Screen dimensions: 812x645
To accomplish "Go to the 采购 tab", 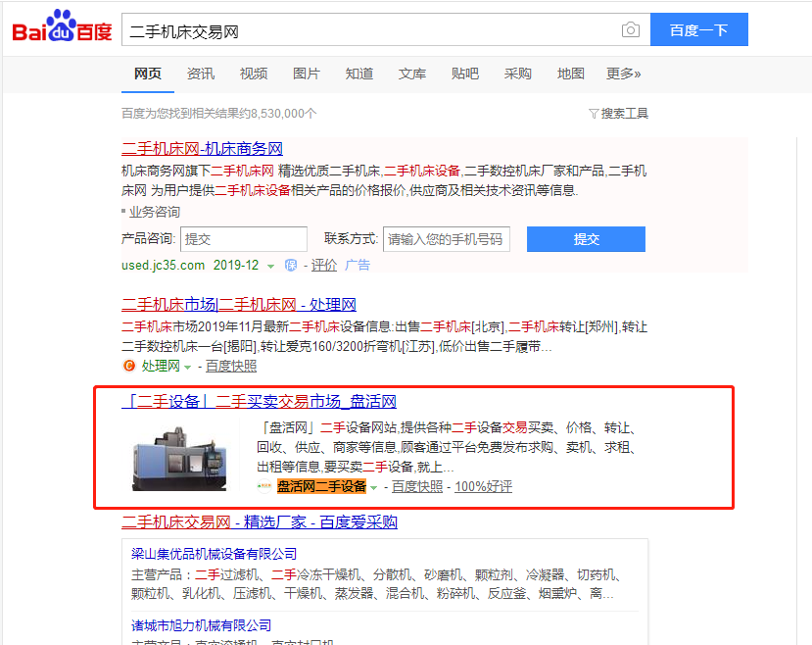I will pos(518,74).
